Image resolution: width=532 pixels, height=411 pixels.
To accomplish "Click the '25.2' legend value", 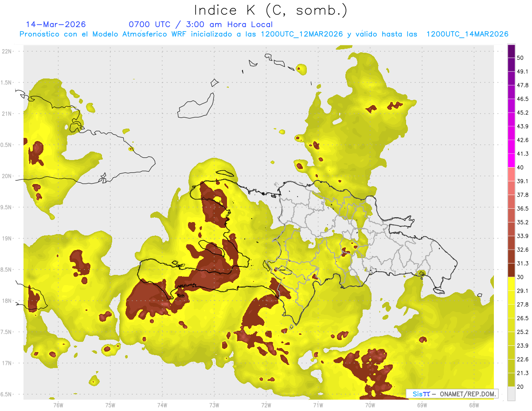I will 523,332.
